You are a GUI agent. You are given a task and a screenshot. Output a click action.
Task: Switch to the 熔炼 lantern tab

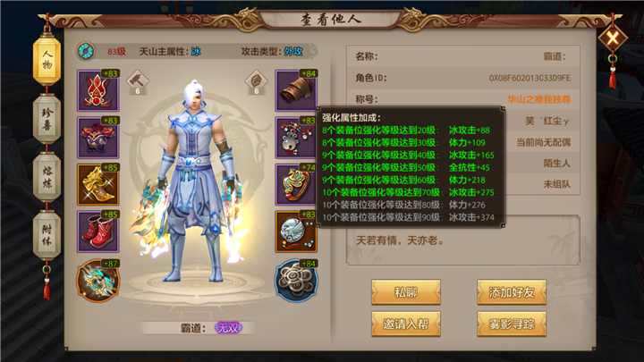click(47, 177)
